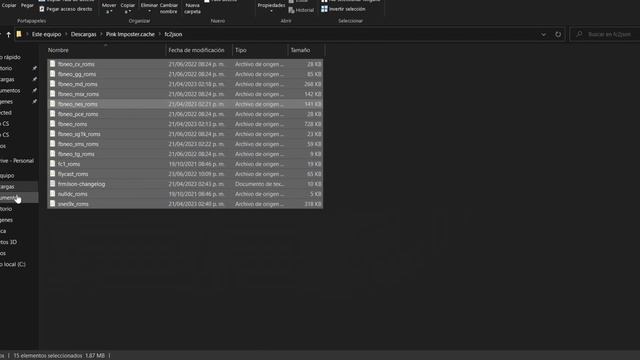The height and width of the screenshot is (360, 640).
Task: Open the Copiar a dropdown
Action: [127, 8]
